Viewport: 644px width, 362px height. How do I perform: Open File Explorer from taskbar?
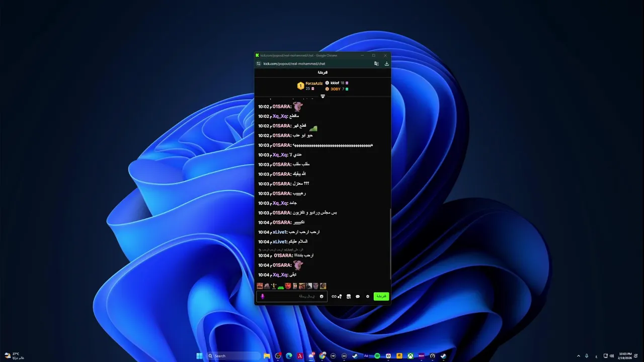tap(267, 356)
